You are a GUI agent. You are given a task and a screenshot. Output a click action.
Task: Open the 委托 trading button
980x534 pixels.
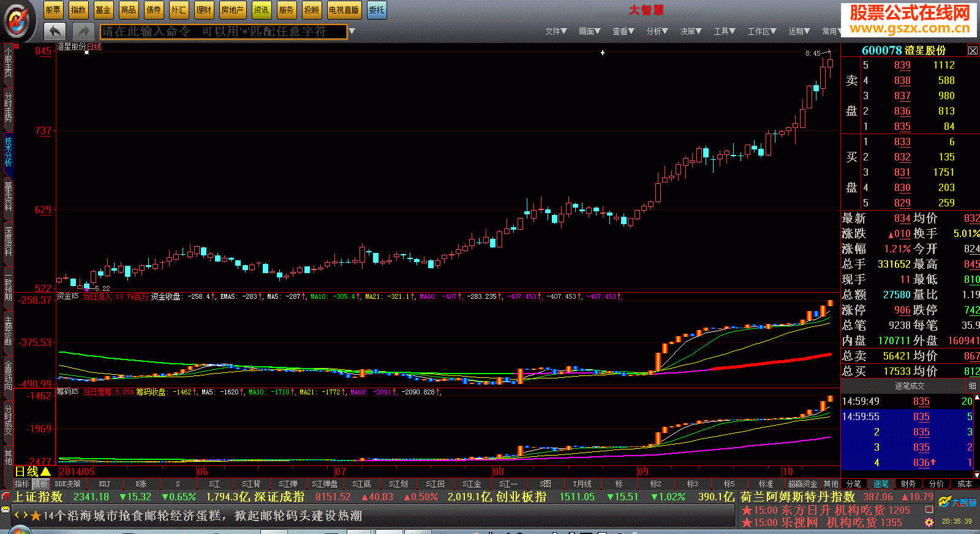[377, 10]
